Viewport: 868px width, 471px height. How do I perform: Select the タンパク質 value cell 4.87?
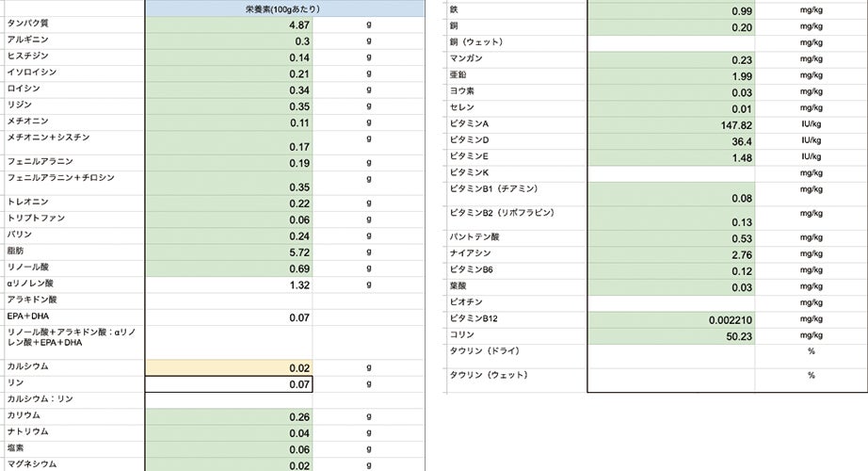point(229,24)
